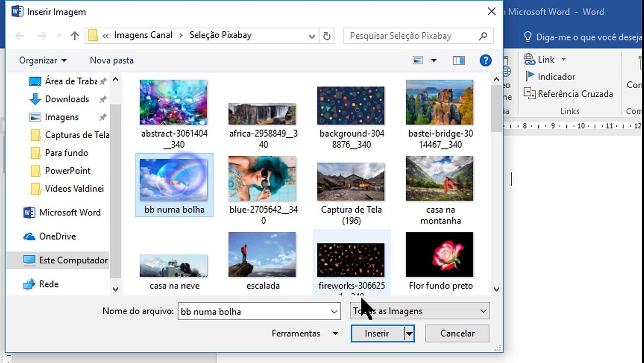Click in the Nome do arquivo field
644x363 pixels.
tap(260, 311)
